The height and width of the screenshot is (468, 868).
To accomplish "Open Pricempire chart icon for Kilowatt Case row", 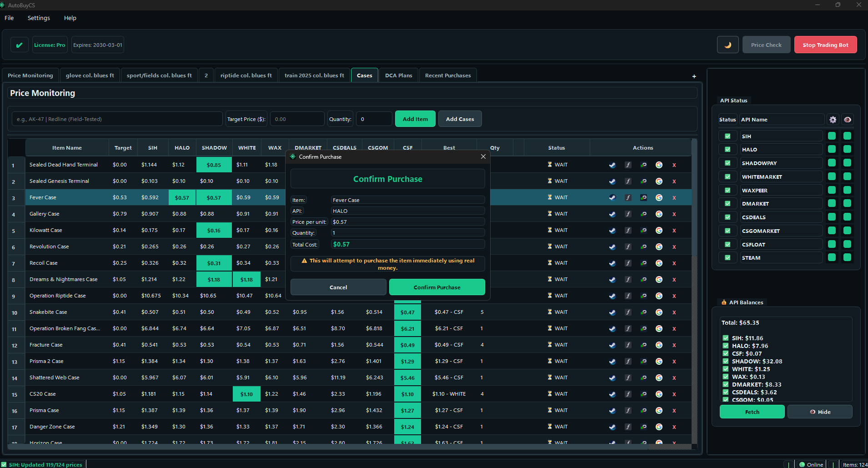I will pos(643,230).
